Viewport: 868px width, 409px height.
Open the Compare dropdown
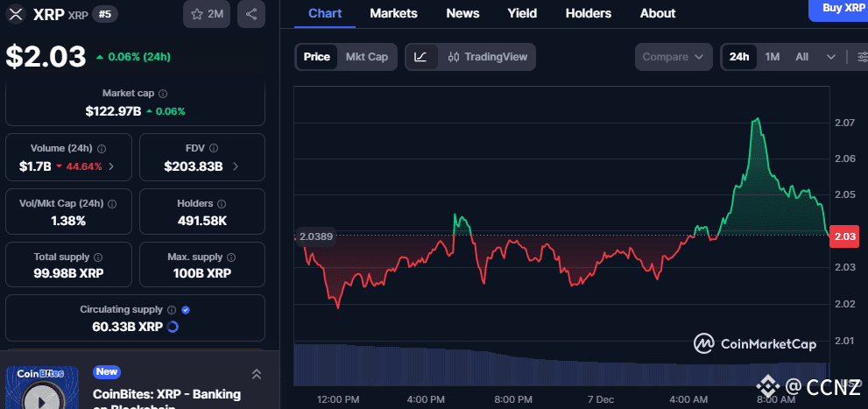coord(673,57)
